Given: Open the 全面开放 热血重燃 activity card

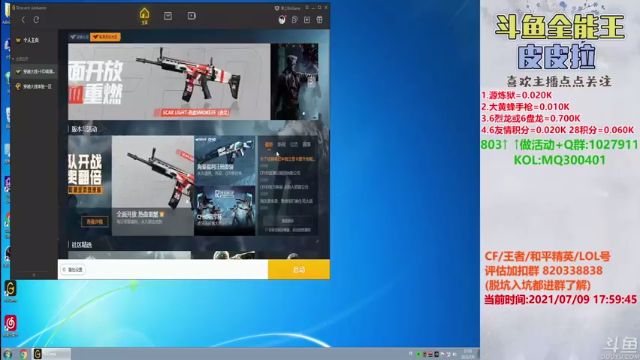Looking at the screenshot, I should 153,186.
